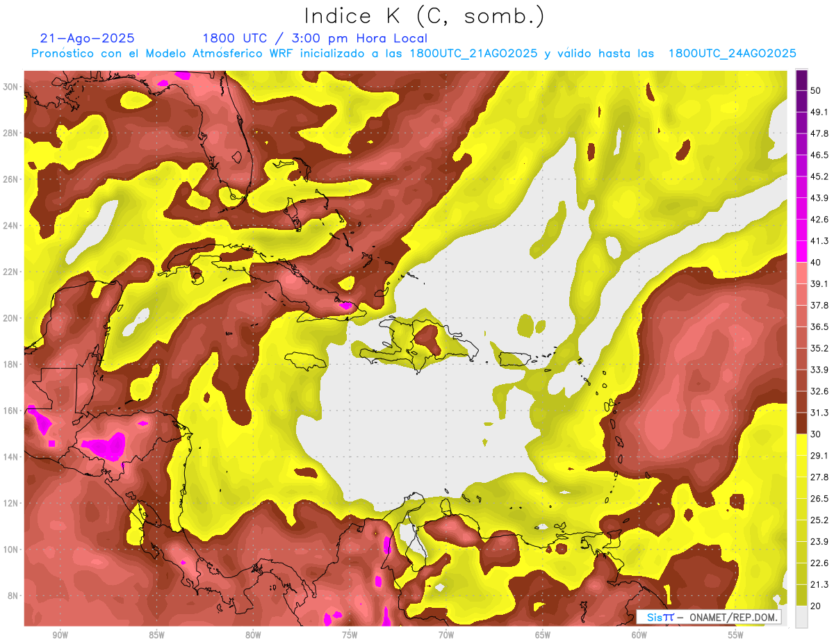The image size is (834, 644).
Task: Click the legend value '39.1'
Action: click(819, 283)
